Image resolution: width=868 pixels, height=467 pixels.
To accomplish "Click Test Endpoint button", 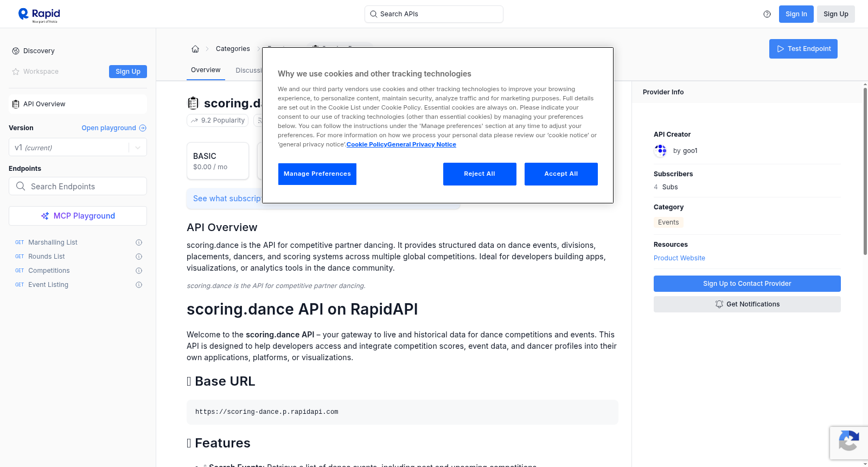I will (803, 49).
